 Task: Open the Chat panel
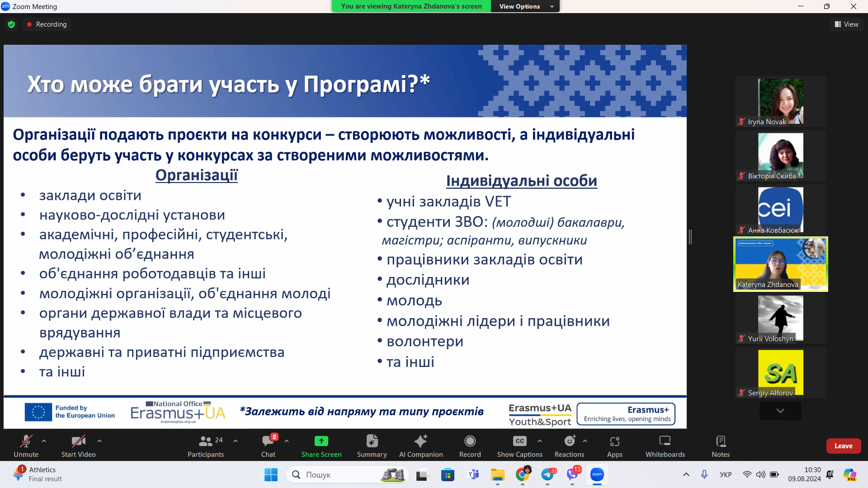pos(268,446)
